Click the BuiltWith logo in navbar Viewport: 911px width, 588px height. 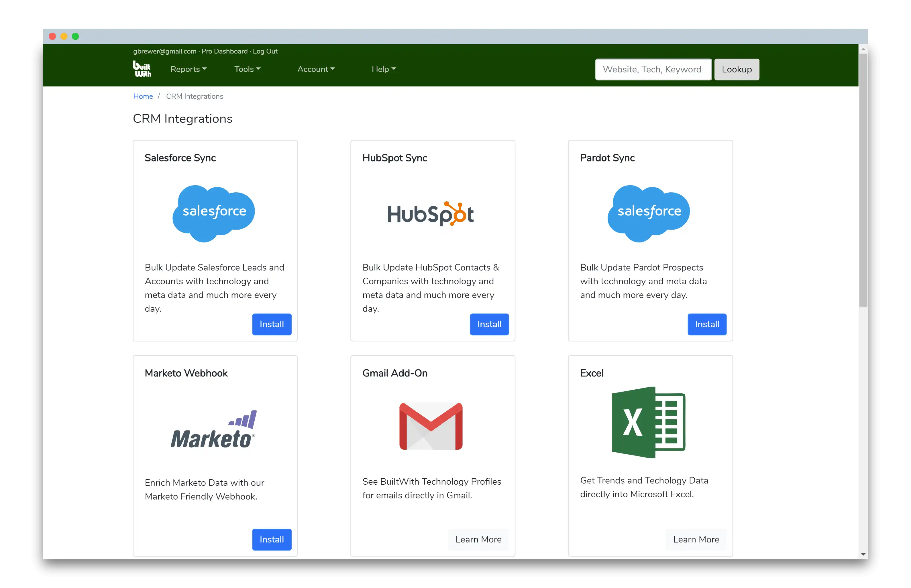(x=142, y=69)
